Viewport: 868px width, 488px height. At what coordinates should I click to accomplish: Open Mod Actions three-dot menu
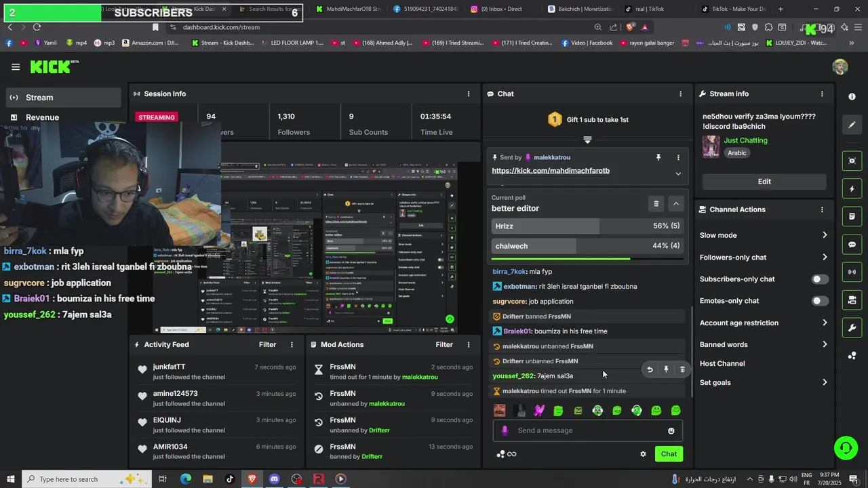pyautogui.click(x=468, y=344)
